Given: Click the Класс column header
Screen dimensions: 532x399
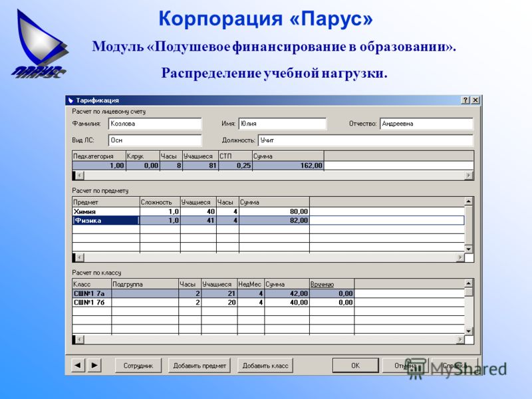Looking at the screenshot, I should pos(92,285).
